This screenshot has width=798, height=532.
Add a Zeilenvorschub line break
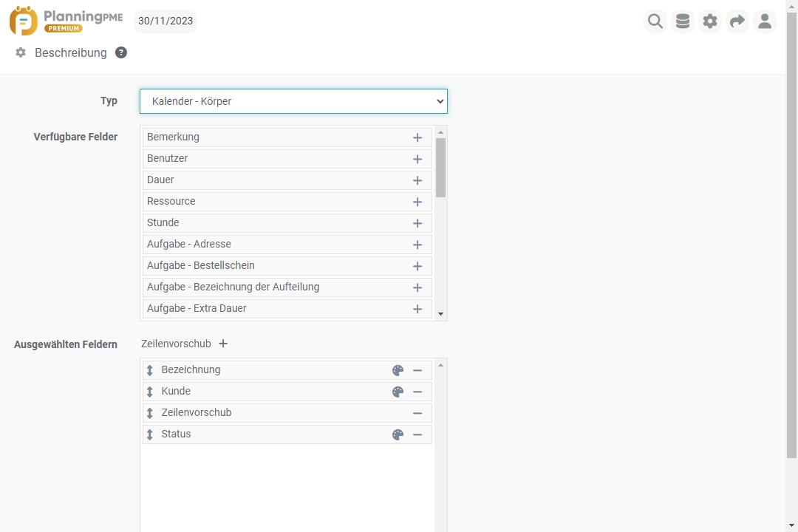click(223, 344)
